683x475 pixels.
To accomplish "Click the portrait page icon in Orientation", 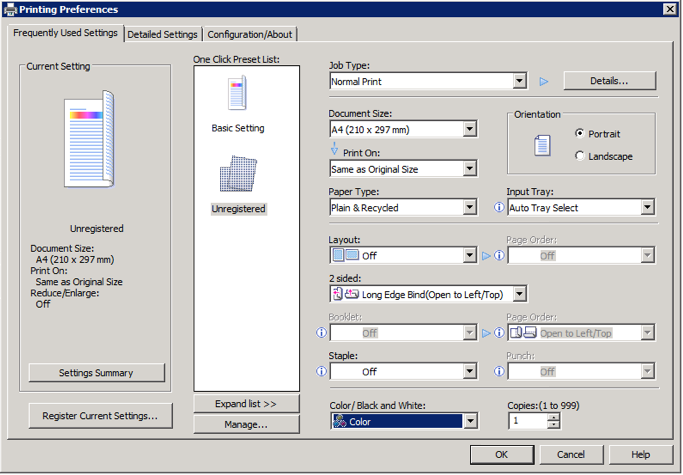I will coord(542,146).
